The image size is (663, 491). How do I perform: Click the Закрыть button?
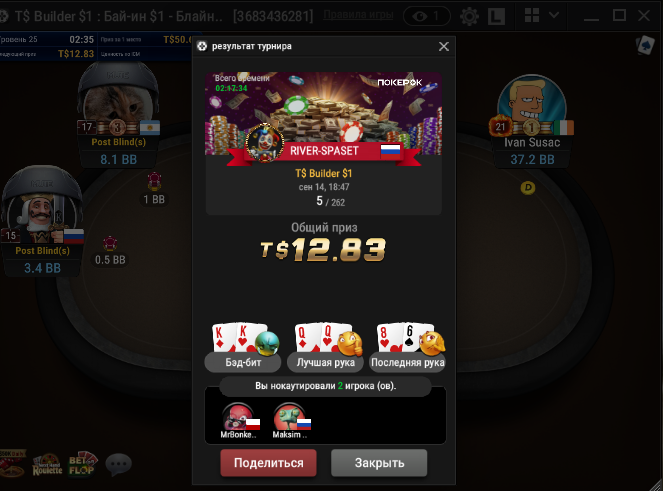[x=379, y=463]
